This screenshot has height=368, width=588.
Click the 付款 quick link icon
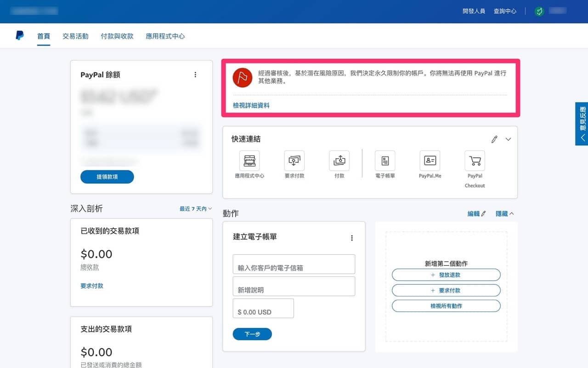click(x=339, y=161)
